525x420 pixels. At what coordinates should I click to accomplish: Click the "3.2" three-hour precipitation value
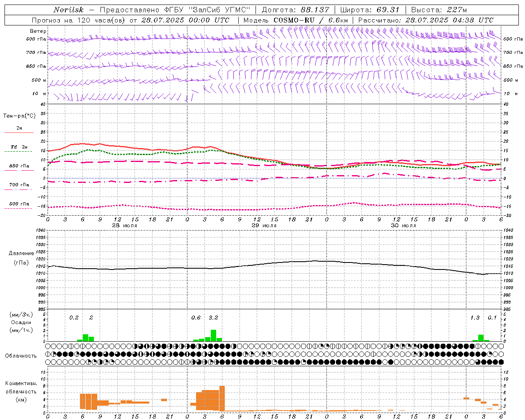(213, 317)
